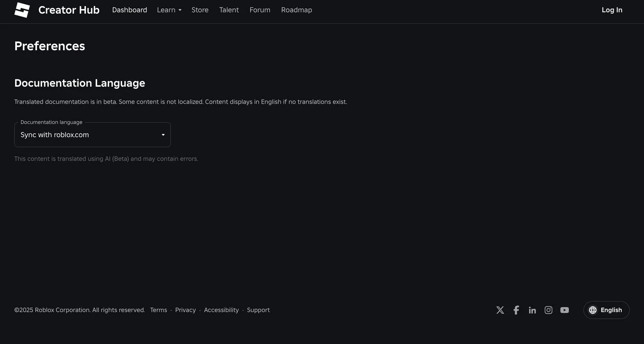Open the Facebook social icon
This screenshot has width=644, height=344.
[516, 310]
